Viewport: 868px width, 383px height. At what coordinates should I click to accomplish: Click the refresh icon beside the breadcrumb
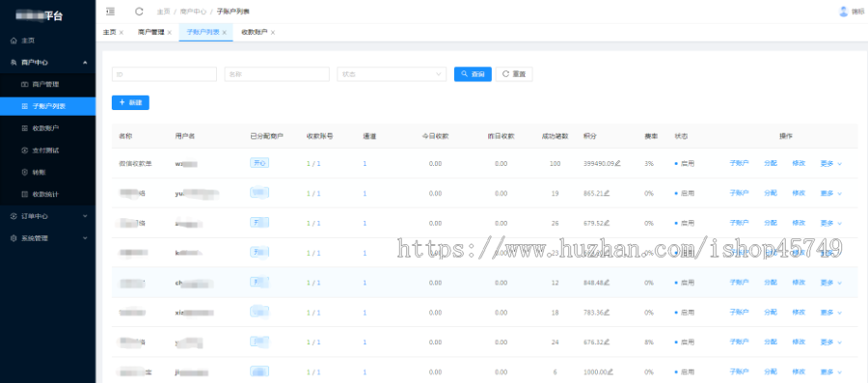(139, 11)
